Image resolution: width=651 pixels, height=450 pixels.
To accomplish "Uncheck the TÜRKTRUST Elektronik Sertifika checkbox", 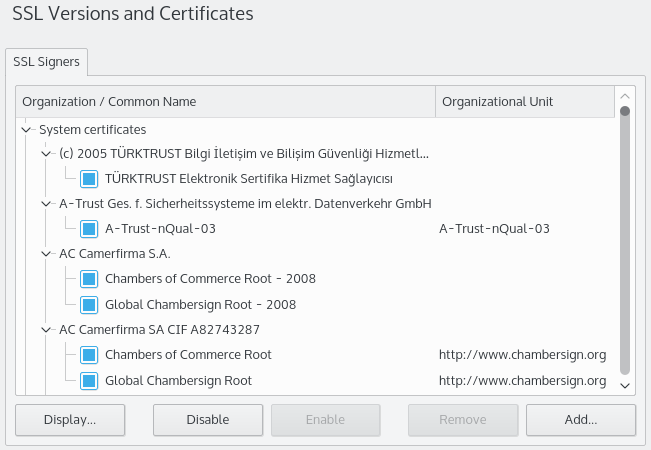I will tap(89, 179).
